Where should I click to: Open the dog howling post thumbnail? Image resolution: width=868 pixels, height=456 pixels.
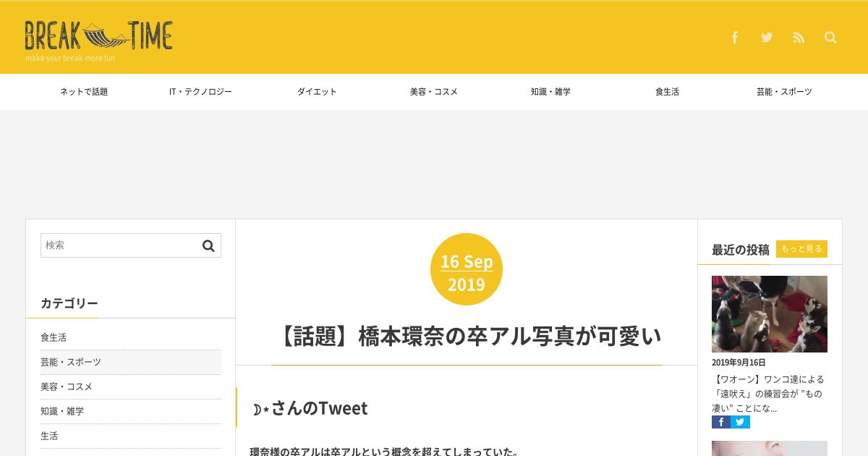[x=770, y=314]
